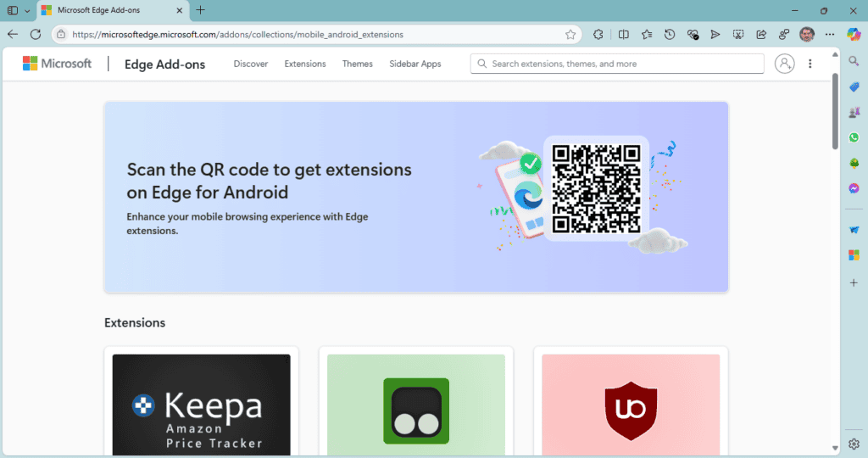Open Browser essentials heart icon
The image size is (868, 458).
693,34
